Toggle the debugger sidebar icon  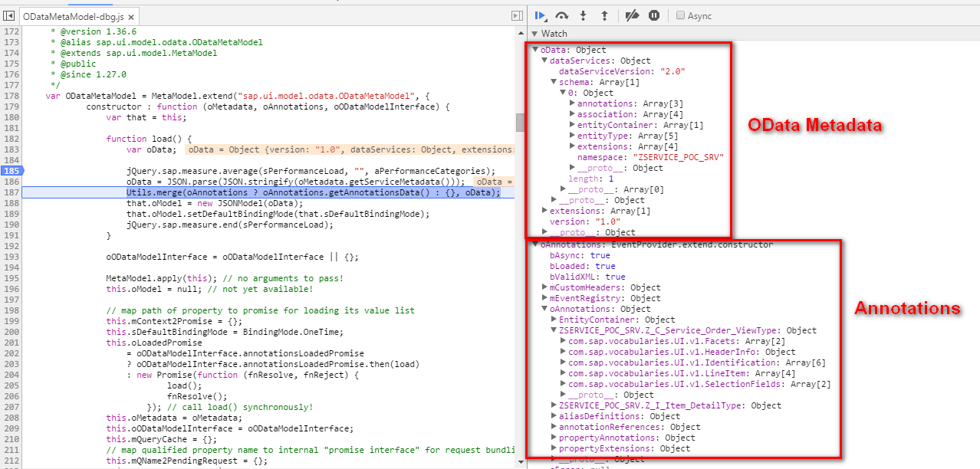pos(517,16)
